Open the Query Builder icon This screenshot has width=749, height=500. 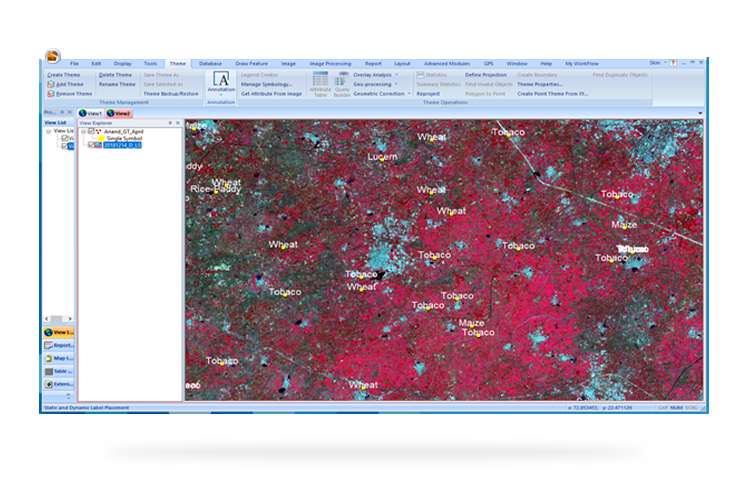pos(342,78)
